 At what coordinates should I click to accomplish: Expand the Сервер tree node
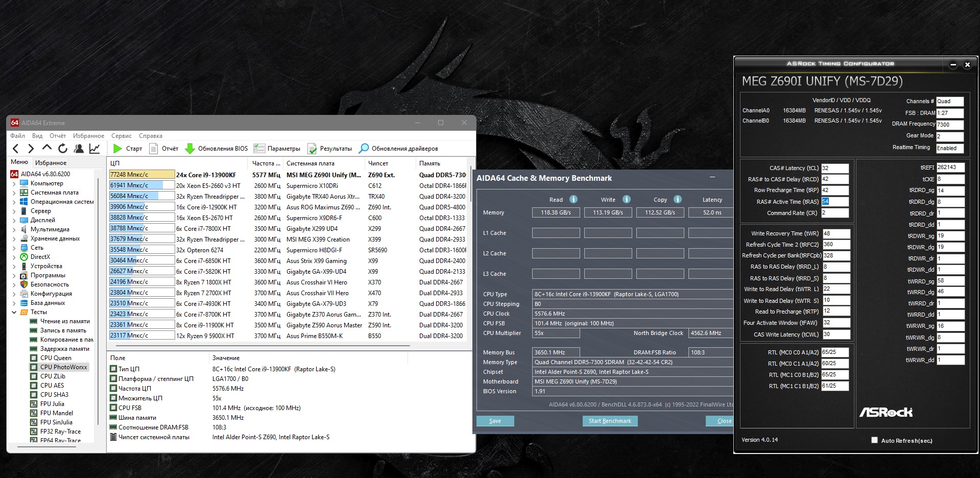tap(14, 211)
